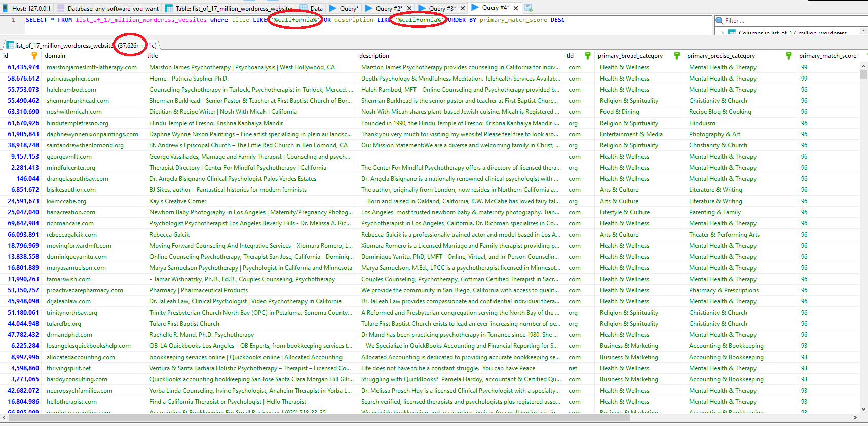This screenshot has height=426, width=868.
Task: Click the down arrow of the vertical scrollbar
Action: click(863, 409)
